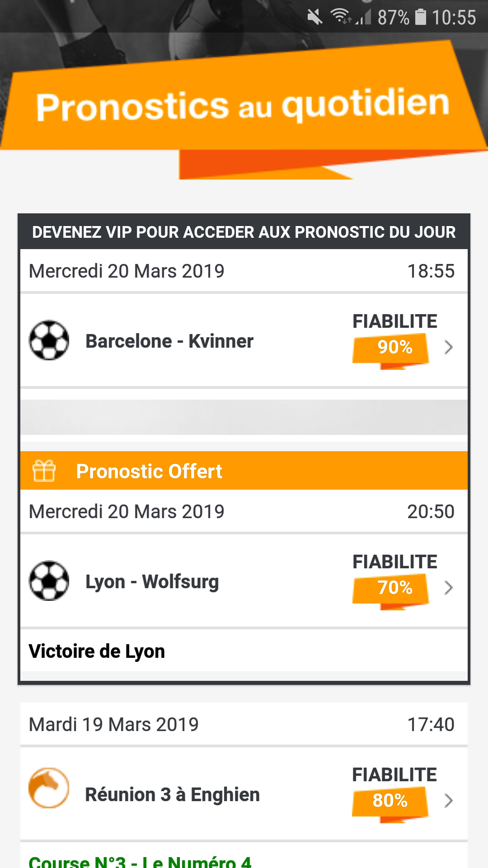This screenshot has width=488, height=868.
Task: Tap the Victoire de Lyon prediction text
Action: (97, 651)
